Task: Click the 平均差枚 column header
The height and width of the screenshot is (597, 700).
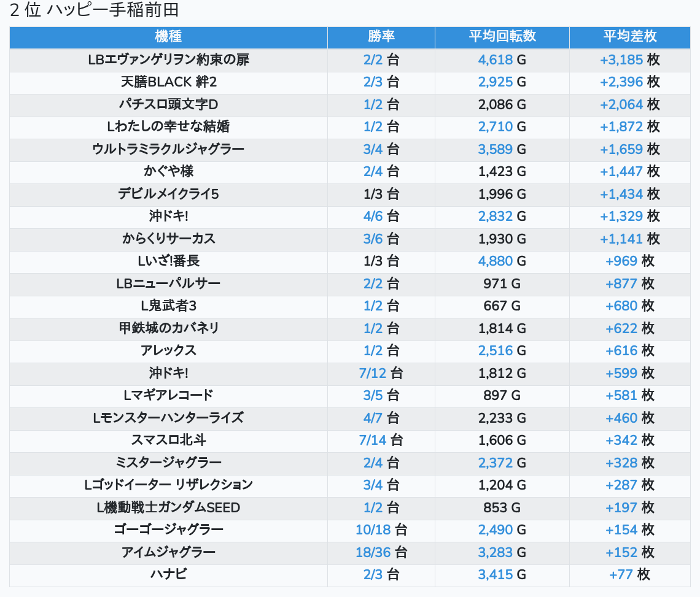Action: (630, 37)
